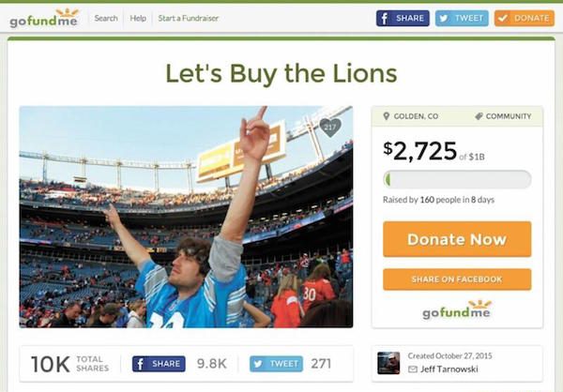Click Jeff Tarnowski organizer name
Viewport: 563px width, 392px height.
pyautogui.click(x=449, y=369)
